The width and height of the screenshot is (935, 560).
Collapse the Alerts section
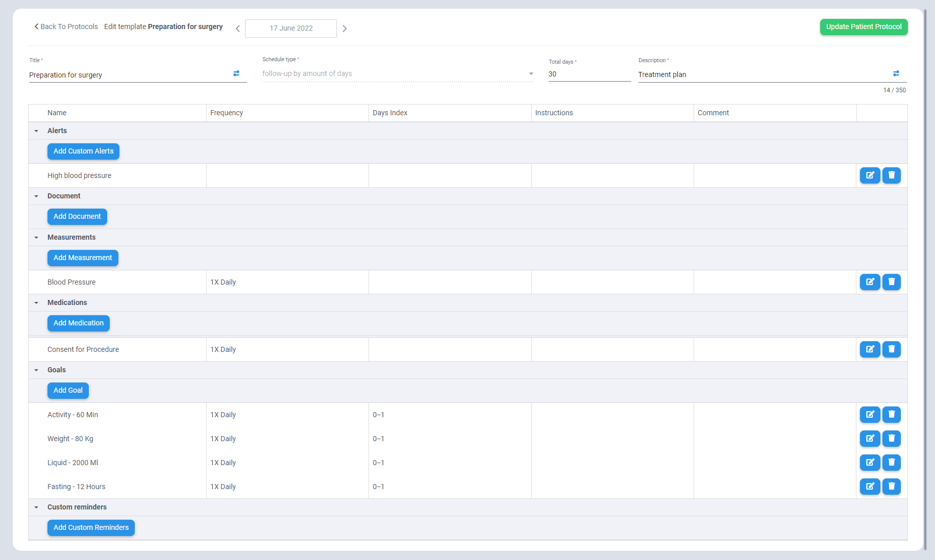36,131
